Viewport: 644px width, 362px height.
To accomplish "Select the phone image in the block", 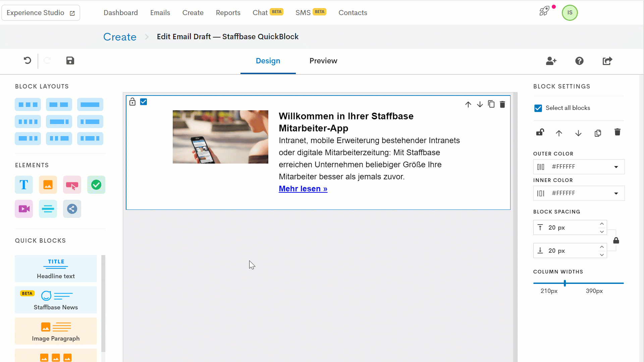I will 220,137.
